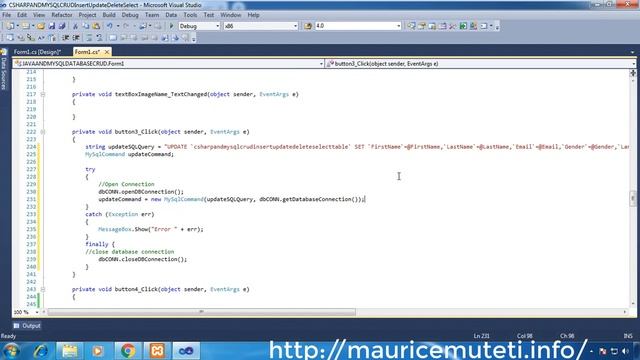Open the Window menu
The height and width of the screenshot is (360, 640).
tap(231, 15)
